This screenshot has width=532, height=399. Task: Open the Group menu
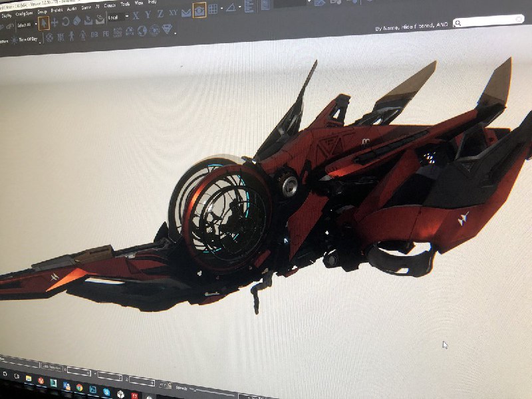tap(42, 11)
